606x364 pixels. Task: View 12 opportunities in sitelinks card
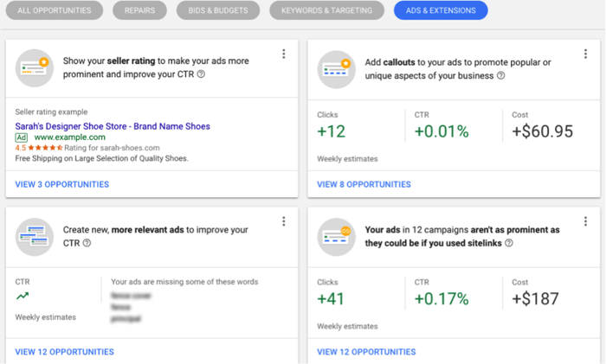365,352
